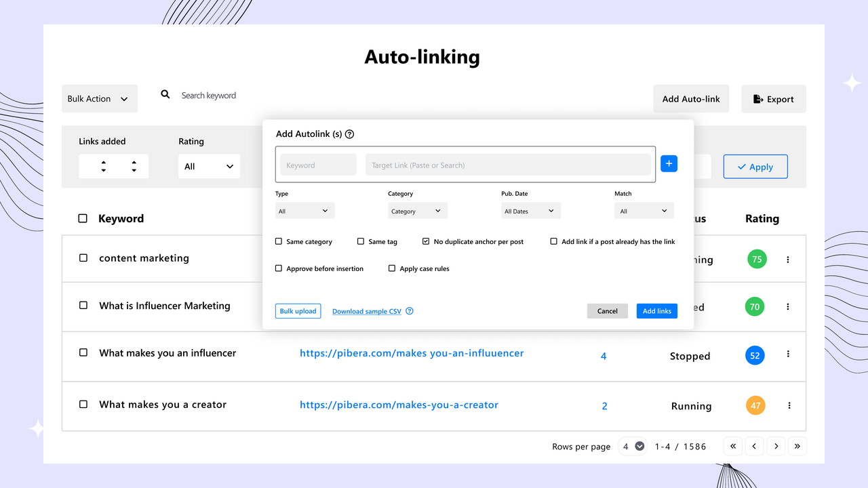The width and height of the screenshot is (868, 488).
Task: Enable the Same category checkbox
Action: (x=279, y=241)
